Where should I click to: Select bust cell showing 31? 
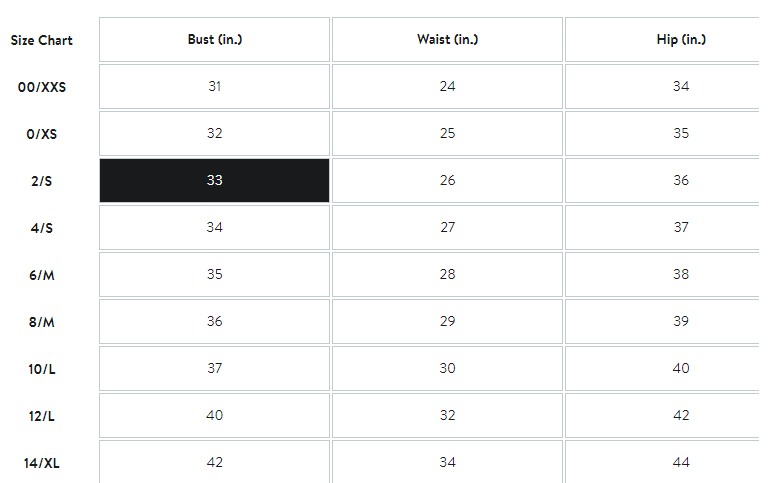click(214, 87)
